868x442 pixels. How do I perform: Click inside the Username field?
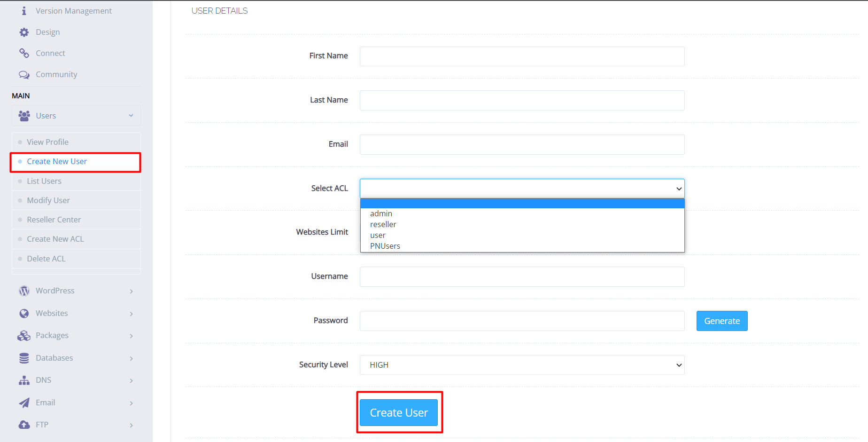pyautogui.click(x=521, y=276)
